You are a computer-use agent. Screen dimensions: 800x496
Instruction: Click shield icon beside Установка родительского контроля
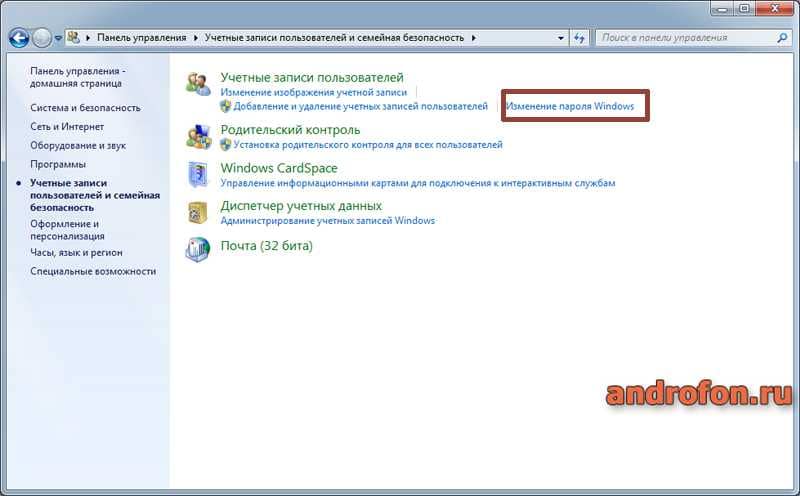coord(226,144)
